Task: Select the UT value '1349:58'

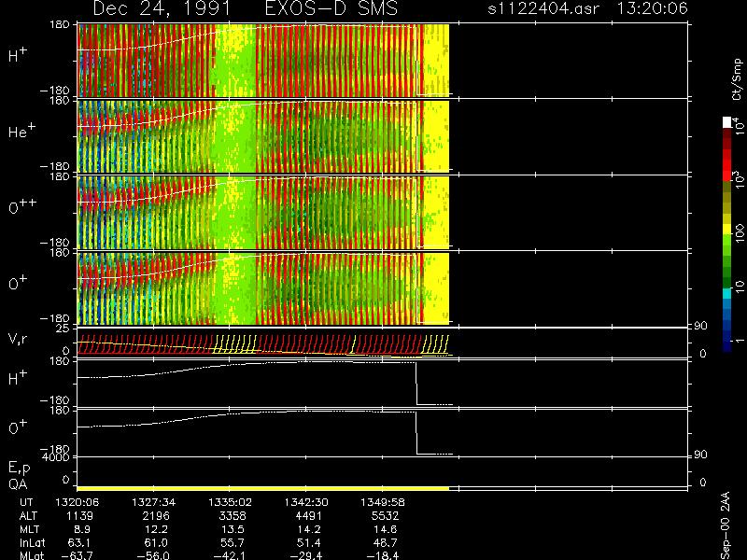Action: [x=382, y=502]
